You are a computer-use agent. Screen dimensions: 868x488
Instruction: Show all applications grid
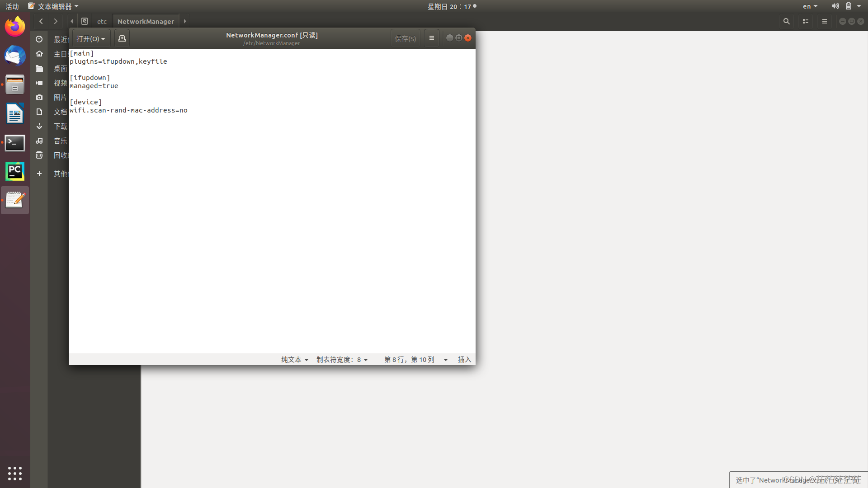pyautogui.click(x=15, y=473)
